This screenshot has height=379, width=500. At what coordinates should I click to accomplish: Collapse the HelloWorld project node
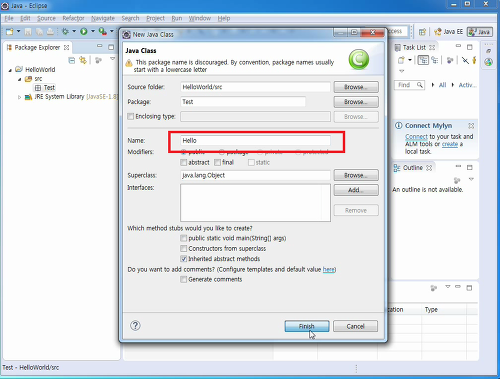(10, 70)
